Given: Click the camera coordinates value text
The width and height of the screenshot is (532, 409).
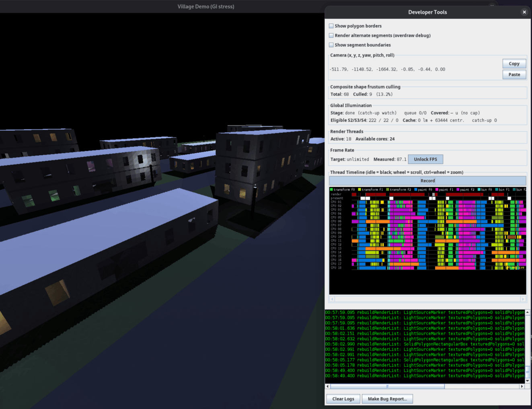Looking at the screenshot, I should [387, 69].
